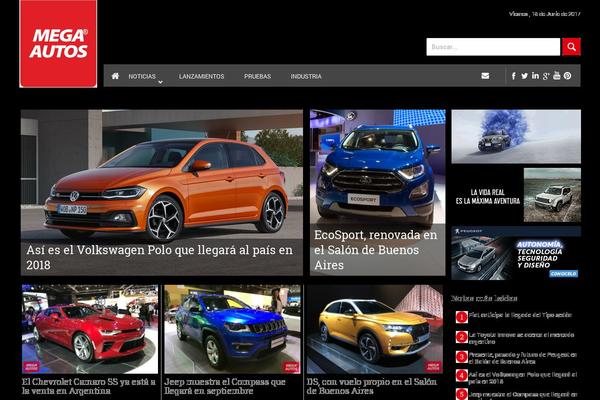This screenshot has height=400, width=600.
Task: Open the Industria menu item
Action: click(306, 76)
